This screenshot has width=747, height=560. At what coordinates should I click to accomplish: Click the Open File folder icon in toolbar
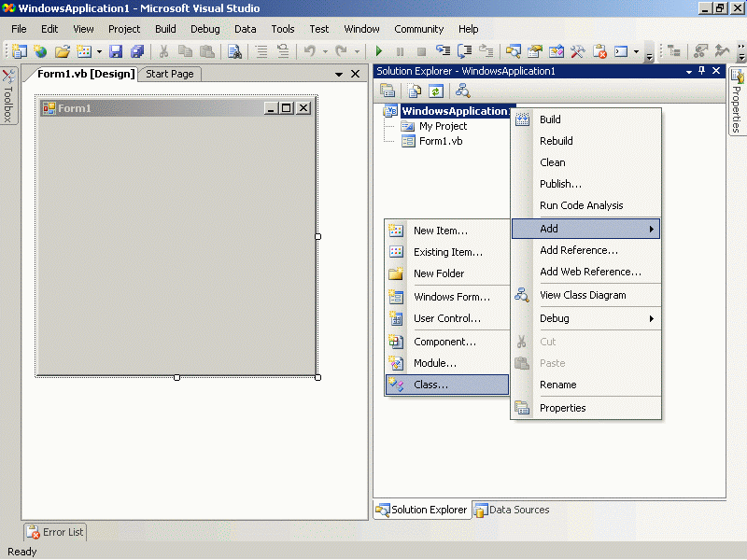coord(62,51)
